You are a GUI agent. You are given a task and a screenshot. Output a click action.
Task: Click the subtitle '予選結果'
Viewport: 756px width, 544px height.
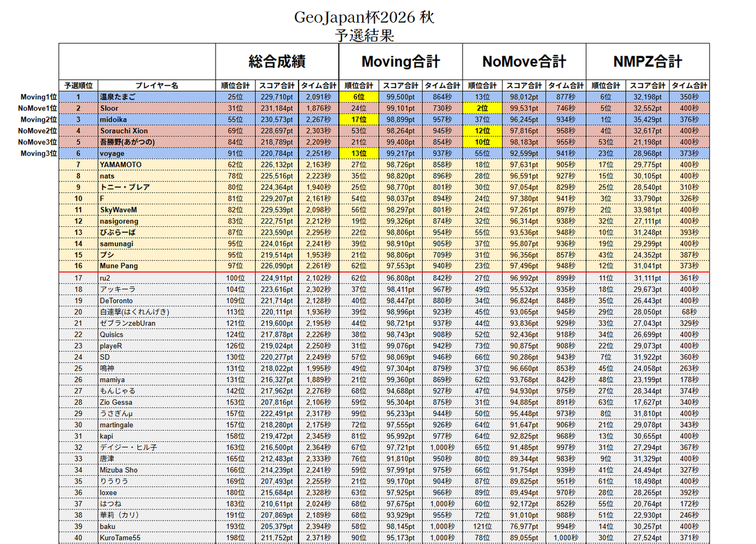pyautogui.click(x=365, y=35)
